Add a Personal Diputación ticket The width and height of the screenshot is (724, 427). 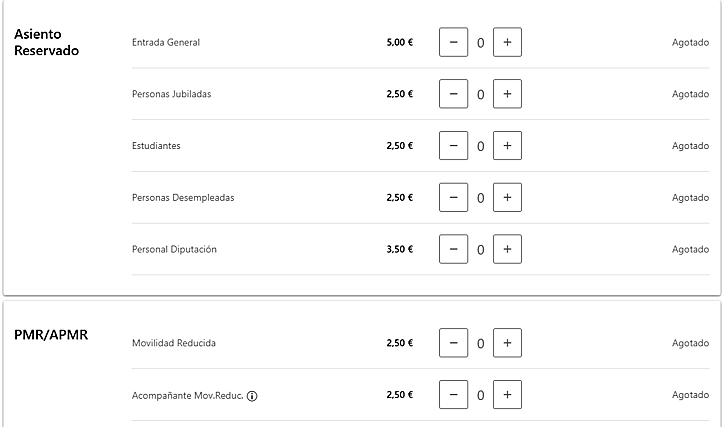(x=507, y=249)
